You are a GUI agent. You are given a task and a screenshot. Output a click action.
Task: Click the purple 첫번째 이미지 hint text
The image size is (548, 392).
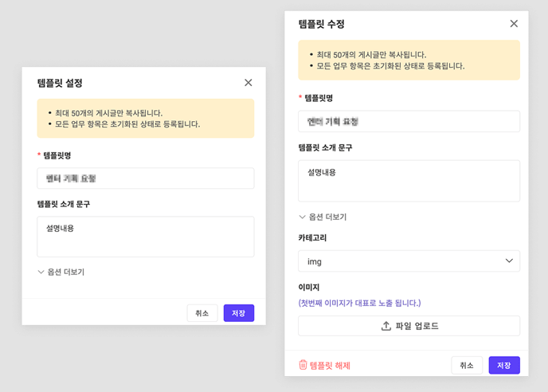pyautogui.click(x=359, y=303)
